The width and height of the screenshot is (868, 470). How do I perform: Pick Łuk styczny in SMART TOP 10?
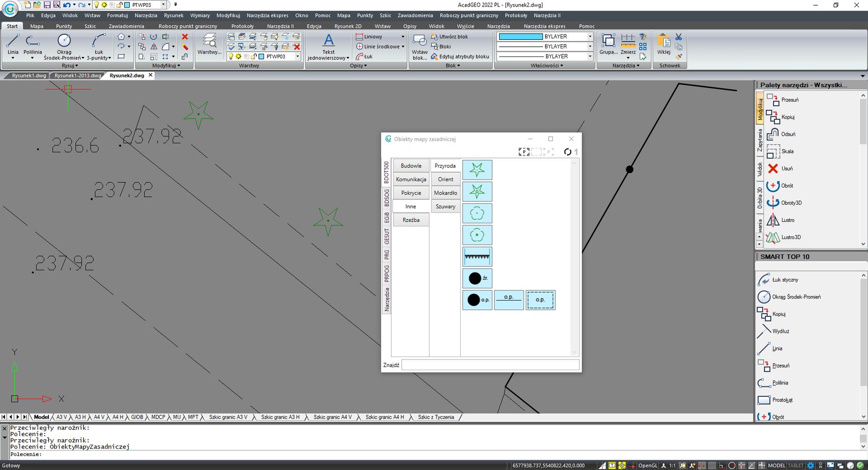pyautogui.click(x=778, y=280)
